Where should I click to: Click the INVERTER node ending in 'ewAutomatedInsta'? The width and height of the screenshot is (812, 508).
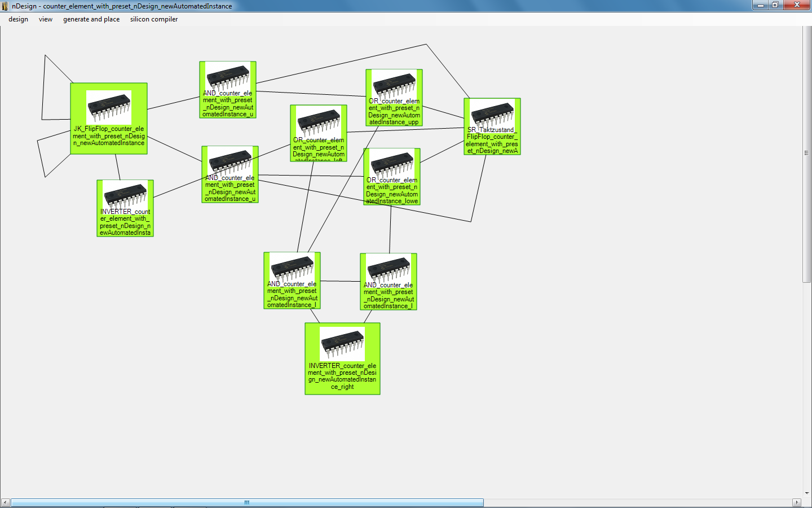[x=125, y=208]
